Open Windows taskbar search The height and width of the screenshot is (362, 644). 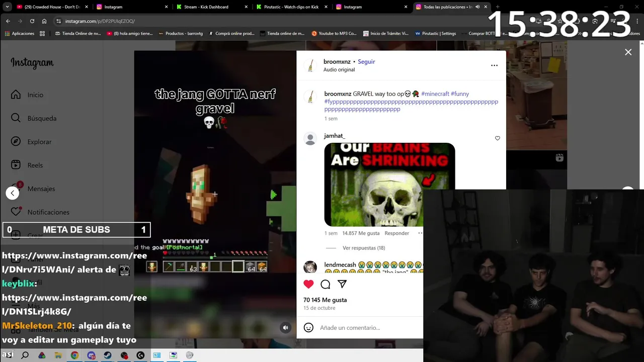(25, 355)
